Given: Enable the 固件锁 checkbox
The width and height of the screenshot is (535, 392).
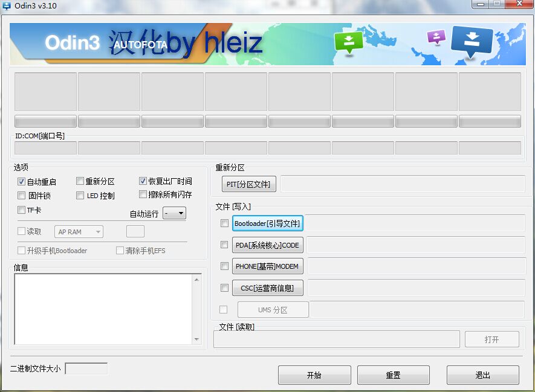Looking at the screenshot, I should 21,196.
